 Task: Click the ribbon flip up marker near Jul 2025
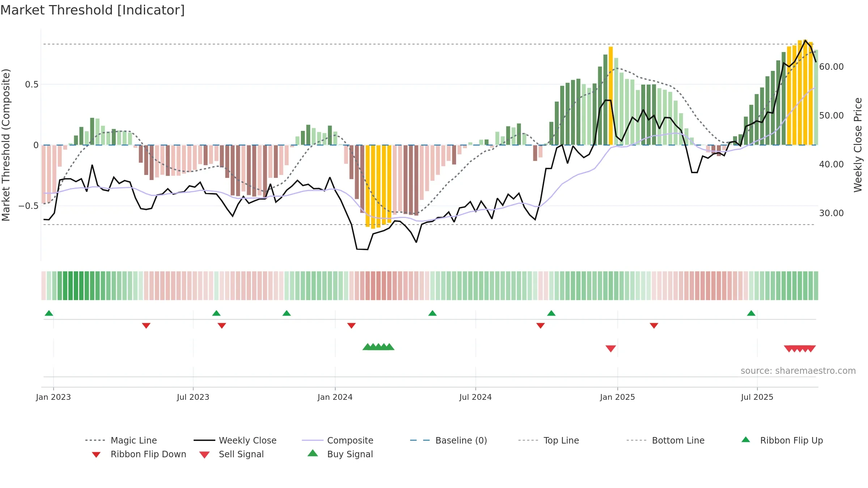tap(751, 313)
